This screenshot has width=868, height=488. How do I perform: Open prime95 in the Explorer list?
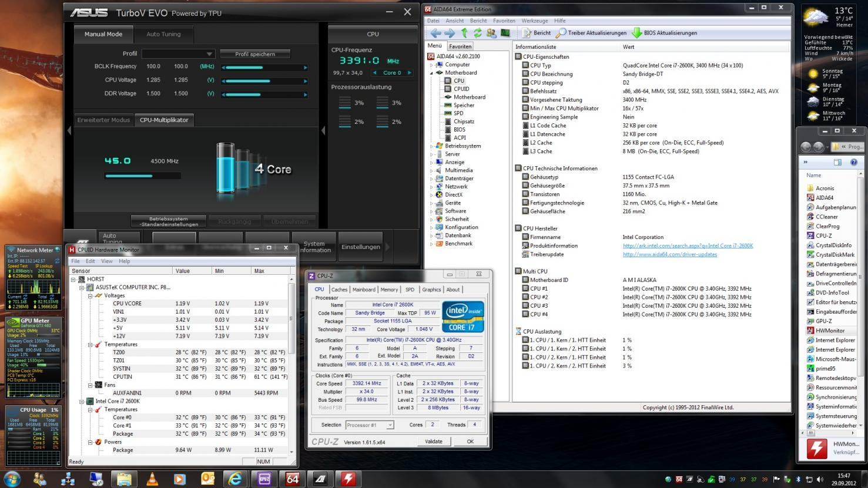[x=825, y=369]
